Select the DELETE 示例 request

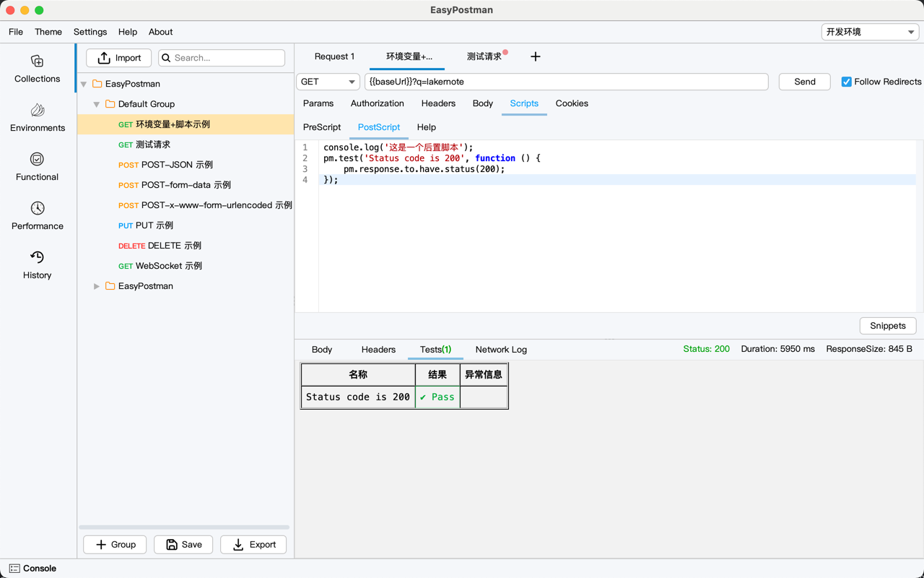pos(186,246)
